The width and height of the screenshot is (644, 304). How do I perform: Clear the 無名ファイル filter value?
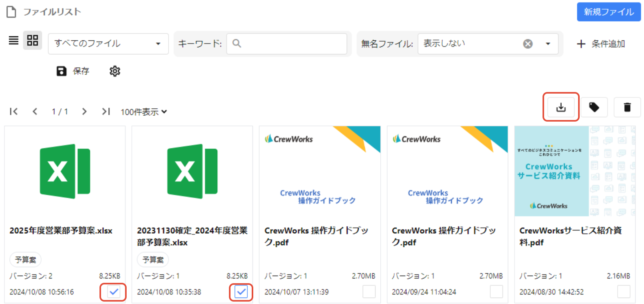click(528, 44)
